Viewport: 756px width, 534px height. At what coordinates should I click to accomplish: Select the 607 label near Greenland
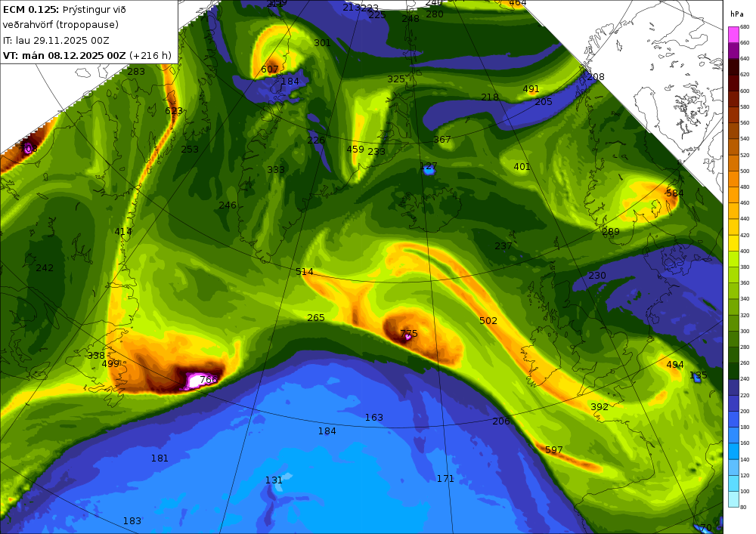(270, 69)
